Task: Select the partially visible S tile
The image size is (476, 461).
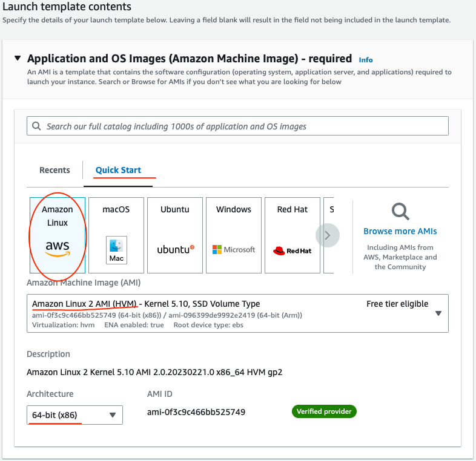Action: tap(329, 235)
